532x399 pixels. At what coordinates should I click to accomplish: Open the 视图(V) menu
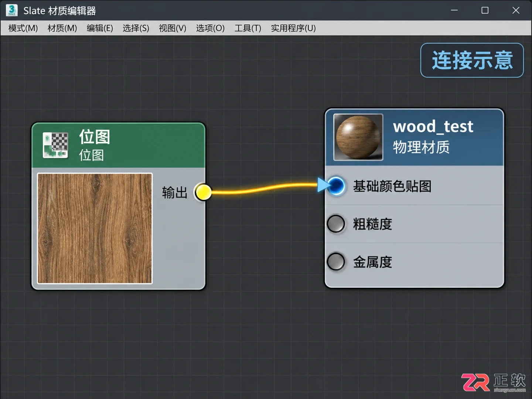(x=173, y=28)
